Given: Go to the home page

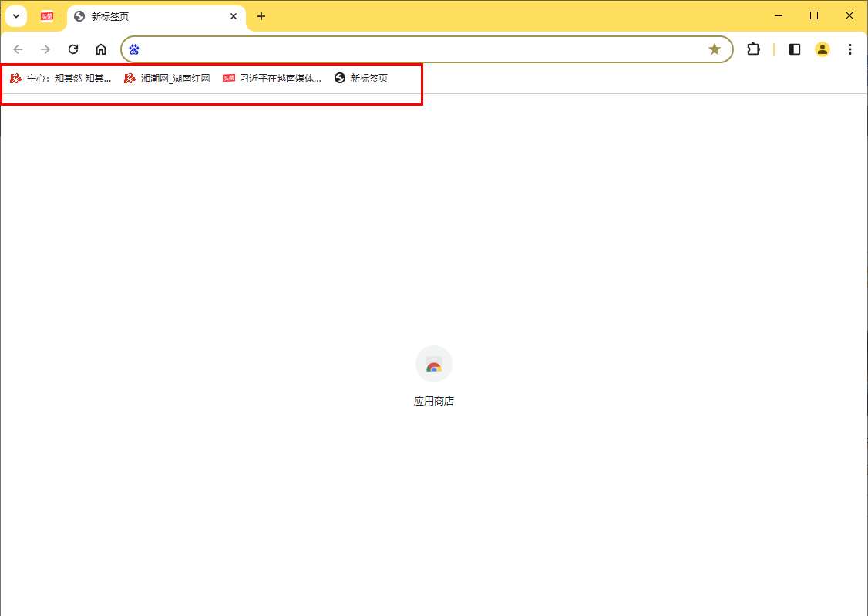Looking at the screenshot, I should 101,49.
